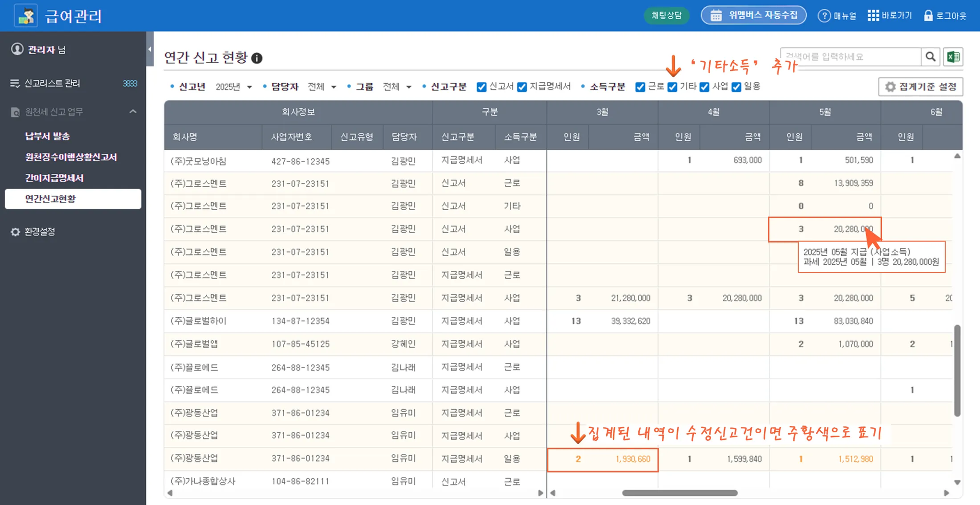The image size is (980, 505).
Task: Open 환경설정 menu
Action: pyautogui.click(x=40, y=232)
